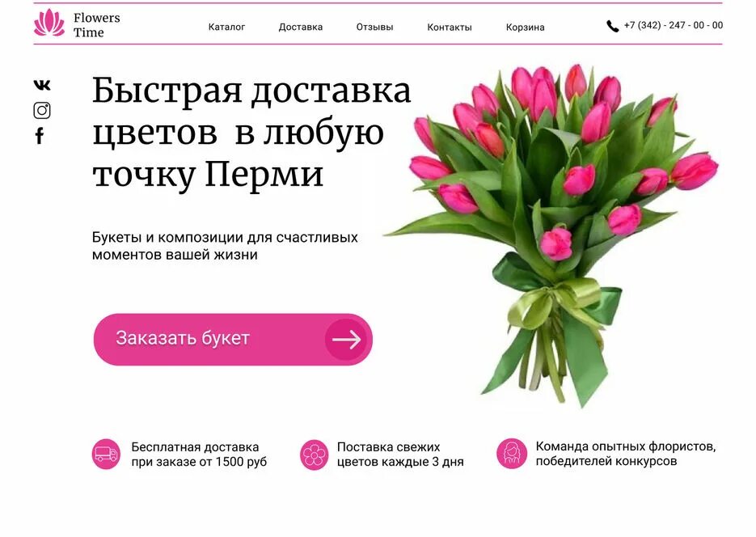
Task: Click the Flowers Time brand name
Action: tap(96, 25)
